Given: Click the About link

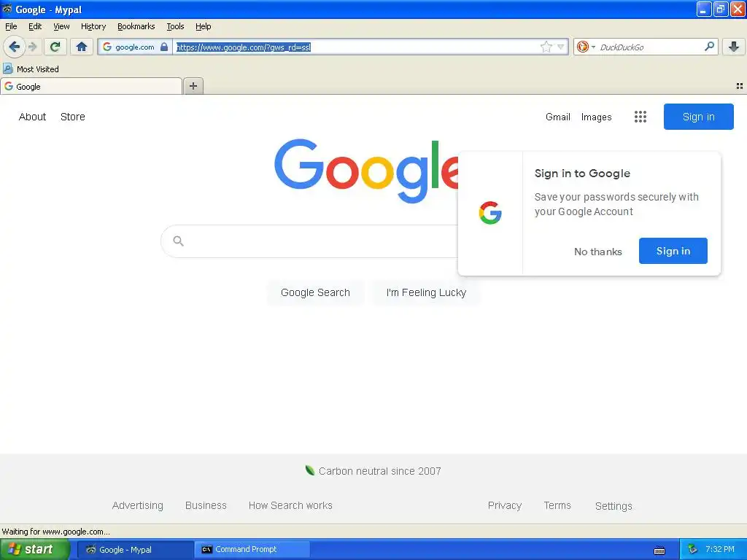Looking at the screenshot, I should 32,117.
